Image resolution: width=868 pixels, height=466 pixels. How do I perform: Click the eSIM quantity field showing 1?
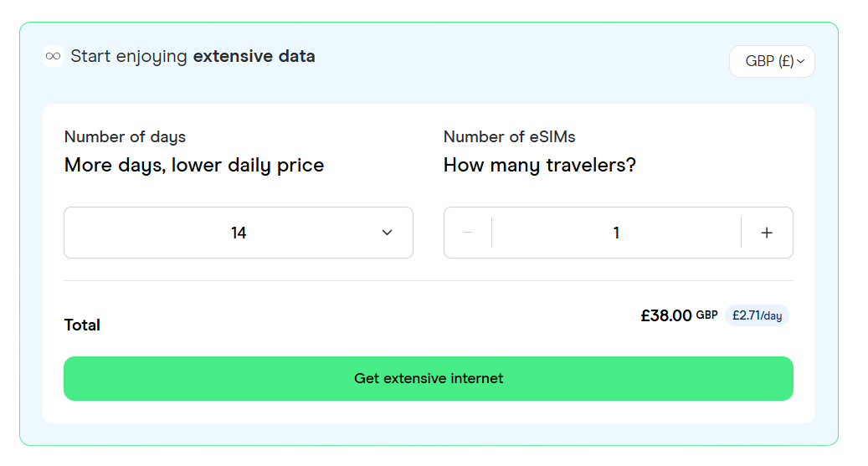pyautogui.click(x=616, y=233)
